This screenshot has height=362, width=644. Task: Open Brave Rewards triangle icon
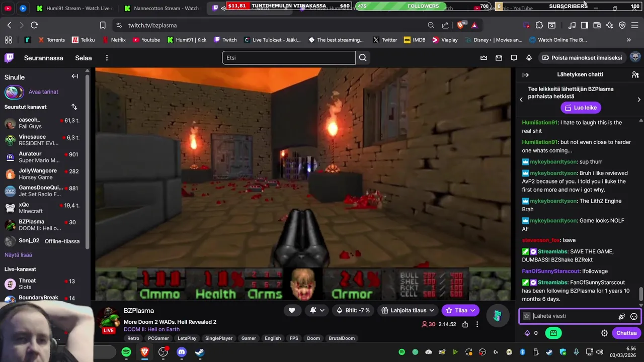474,25
